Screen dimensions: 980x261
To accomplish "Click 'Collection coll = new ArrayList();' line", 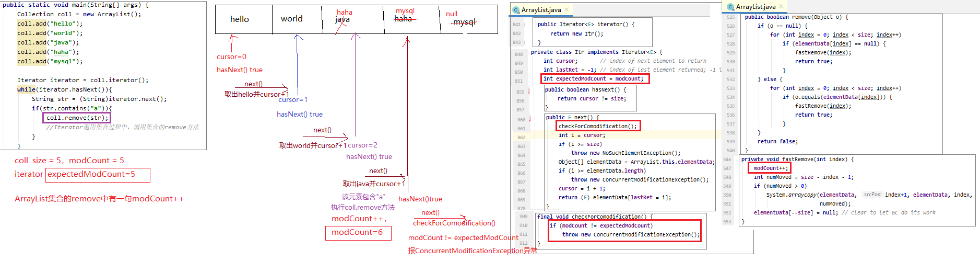I will [x=79, y=14].
